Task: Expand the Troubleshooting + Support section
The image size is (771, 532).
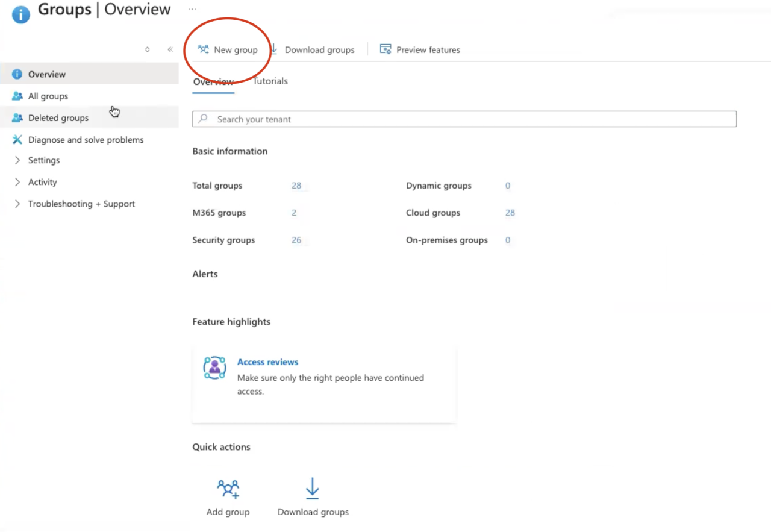Action: point(17,204)
